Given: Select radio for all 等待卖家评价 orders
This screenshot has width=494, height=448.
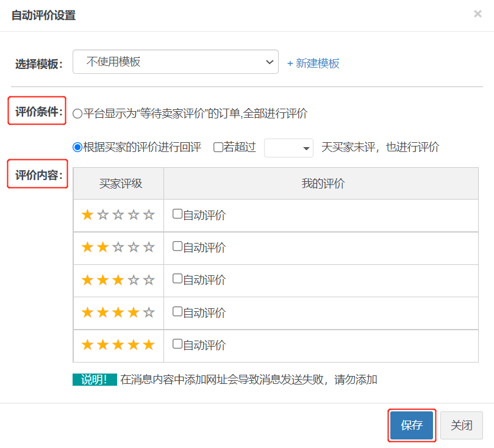Looking at the screenshot, I should tap(77, 114).
